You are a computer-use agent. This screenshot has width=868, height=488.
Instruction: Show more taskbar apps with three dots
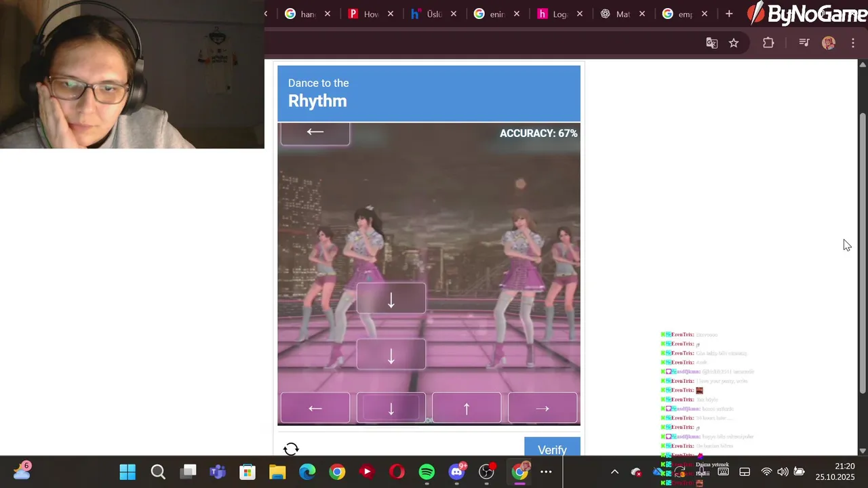(546, 472)
